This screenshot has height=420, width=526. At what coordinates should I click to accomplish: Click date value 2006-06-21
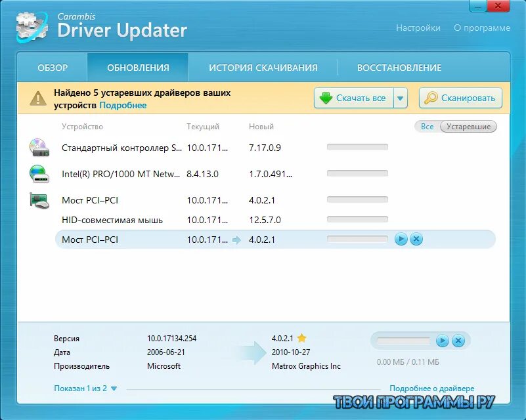point(165,352)
